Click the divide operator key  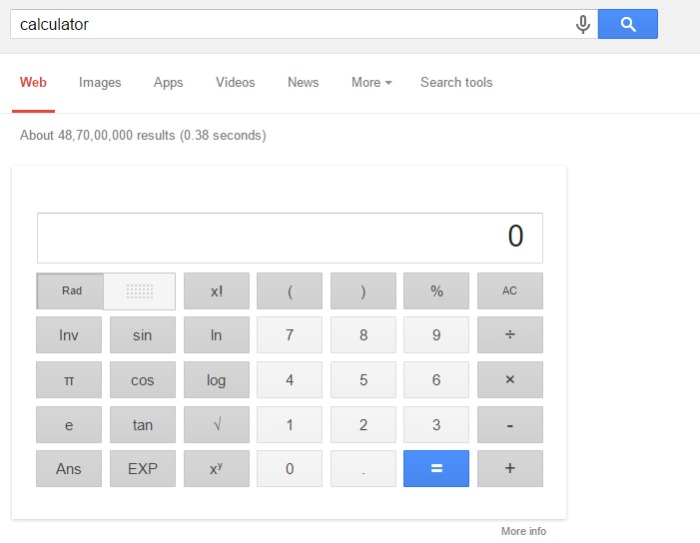point(510,335)
